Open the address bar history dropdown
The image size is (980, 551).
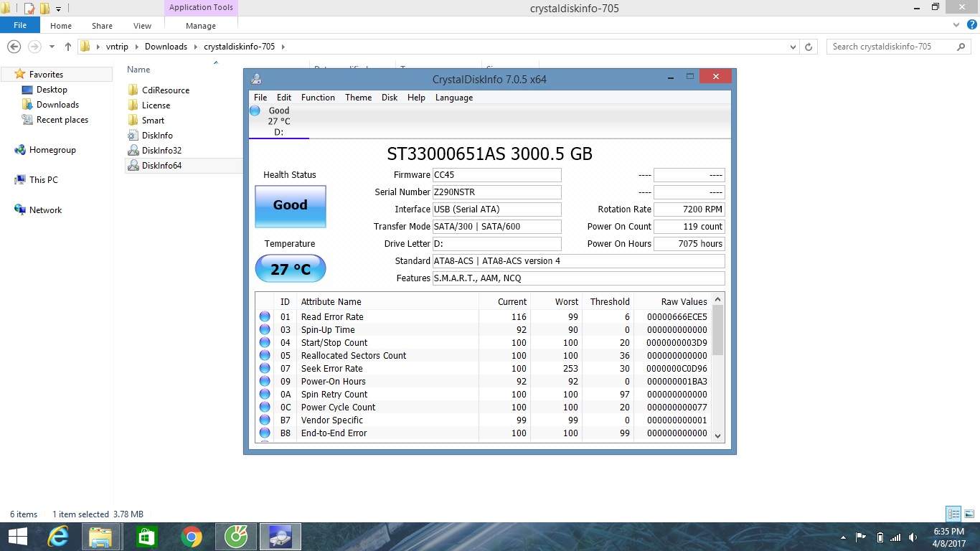[x=793, y=47]
